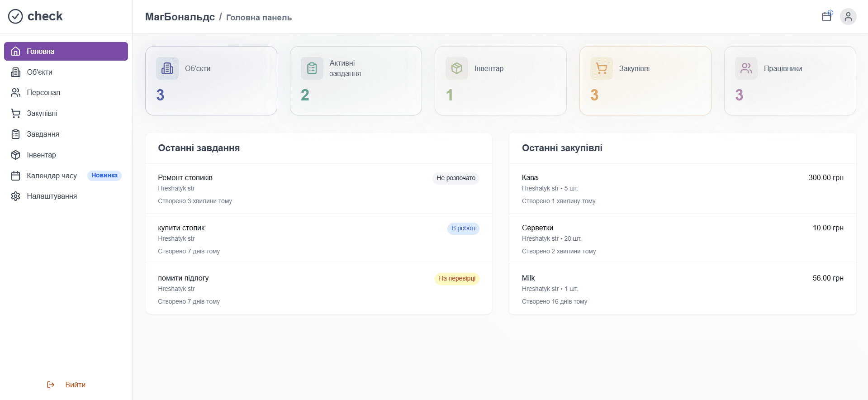
Task: Click clipboard icon in Активні завдання card
Action: [x=312, y=68]
